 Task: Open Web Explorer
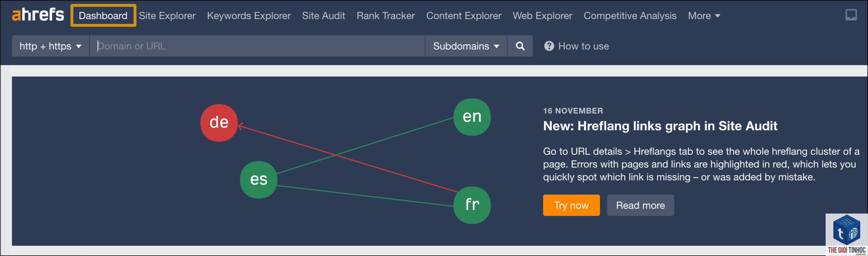point(542,16)
